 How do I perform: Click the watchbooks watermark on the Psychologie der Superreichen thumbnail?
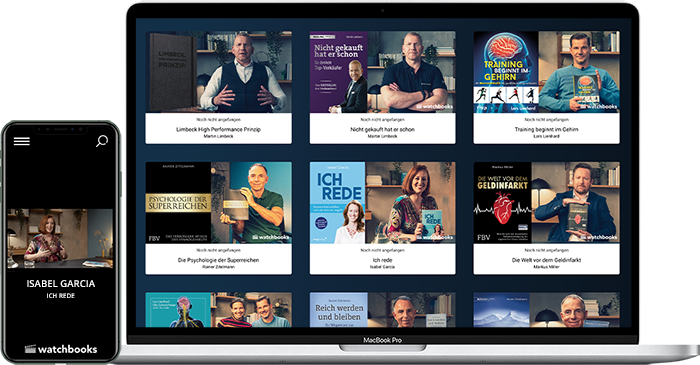271,237
